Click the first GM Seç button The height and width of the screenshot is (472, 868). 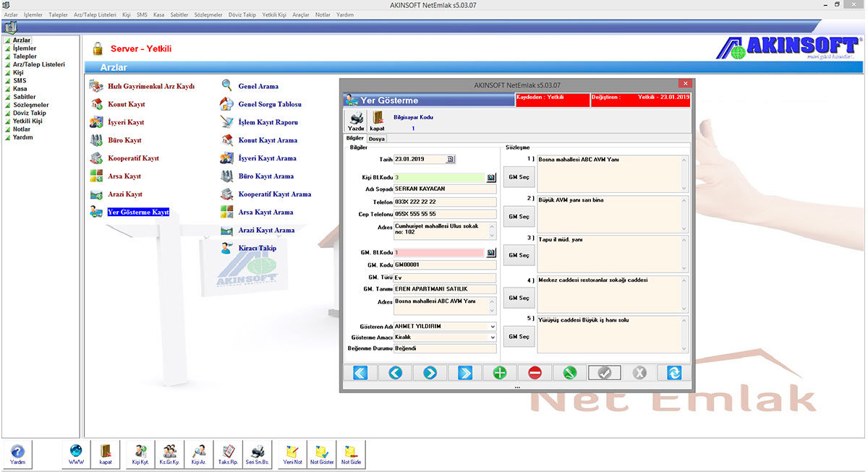(518, 177)
